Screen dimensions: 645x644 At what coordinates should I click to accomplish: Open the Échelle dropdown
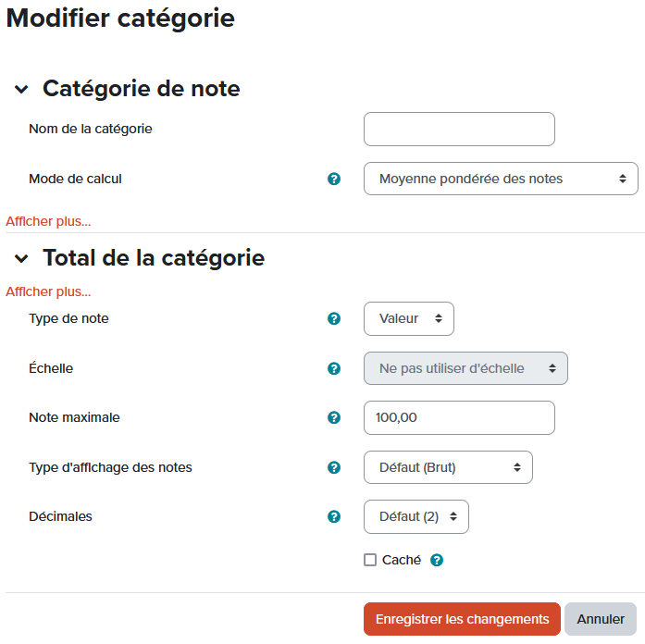(x=465, y=368)
